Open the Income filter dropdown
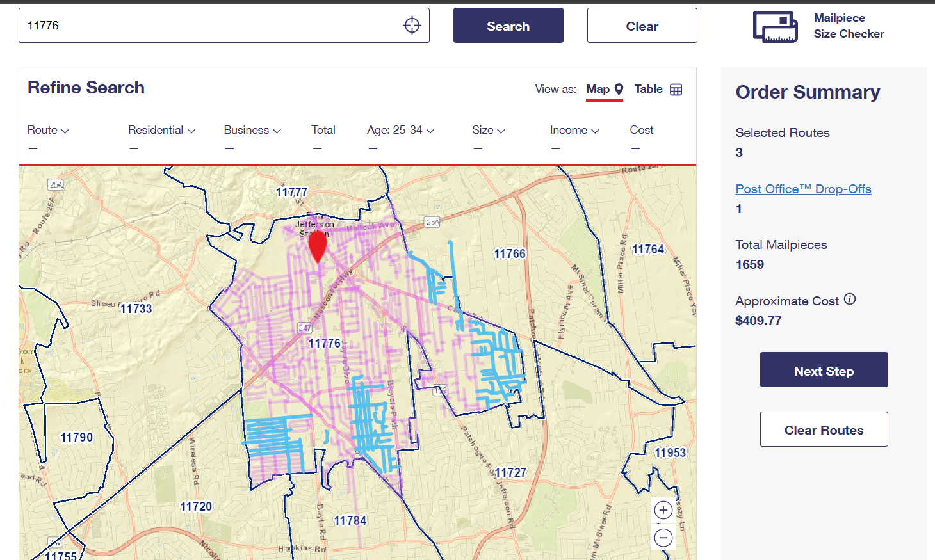935x560 pixels. pyautogui.click(x=574, y=130)
